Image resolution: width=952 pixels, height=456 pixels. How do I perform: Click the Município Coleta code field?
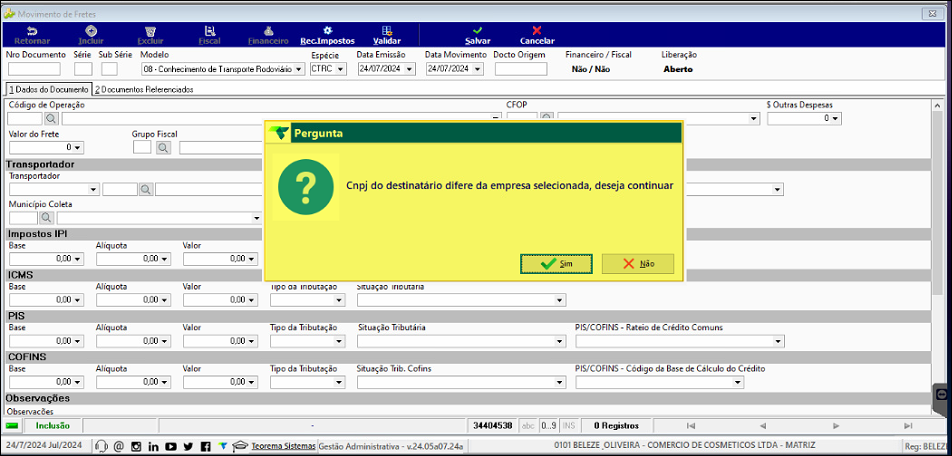[24, 217]
